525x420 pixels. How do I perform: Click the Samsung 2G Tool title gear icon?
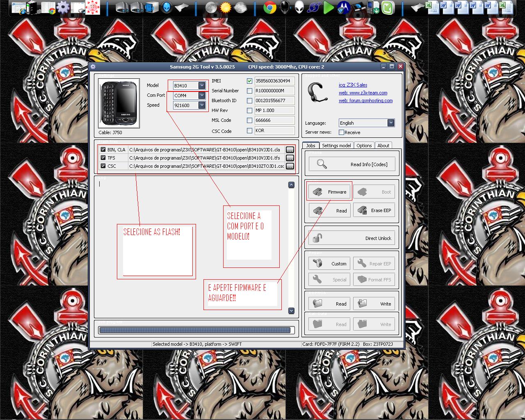click(x=93, y=66)
